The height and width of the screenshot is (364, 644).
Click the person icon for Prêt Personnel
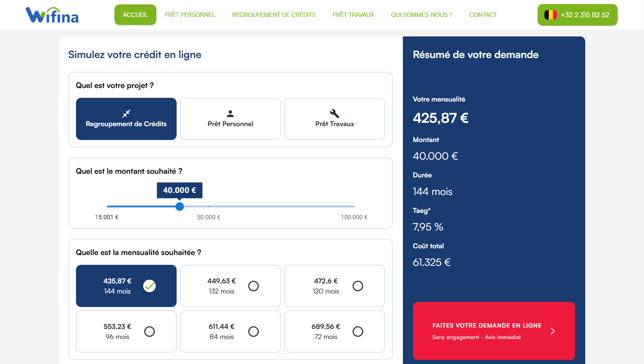231,113
